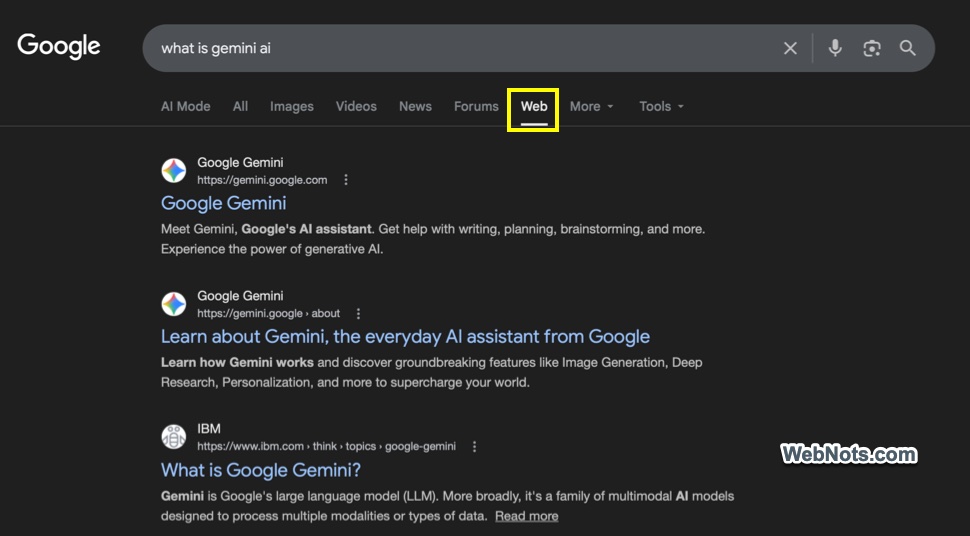
Task: Expand the More dropdown
Action: coord(591,106)
